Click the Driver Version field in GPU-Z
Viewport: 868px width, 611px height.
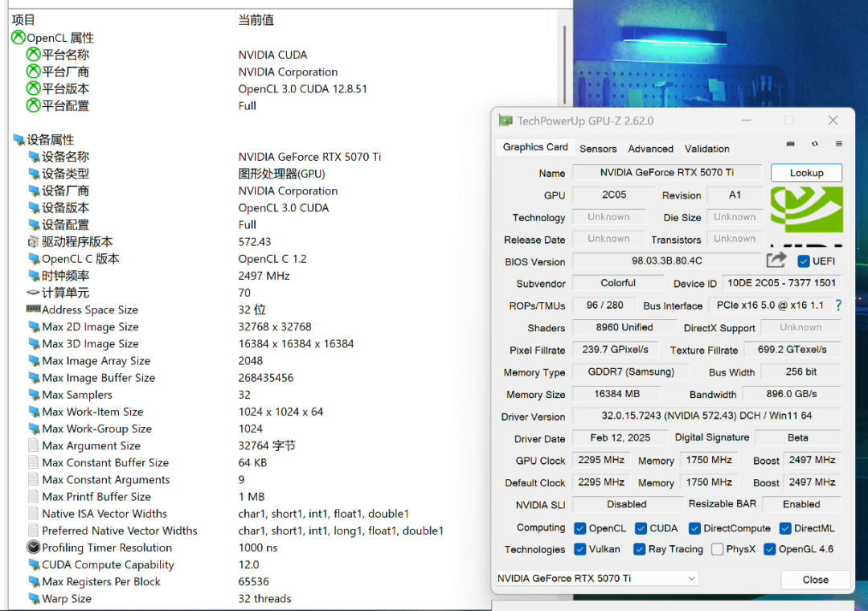click(706, 416)
